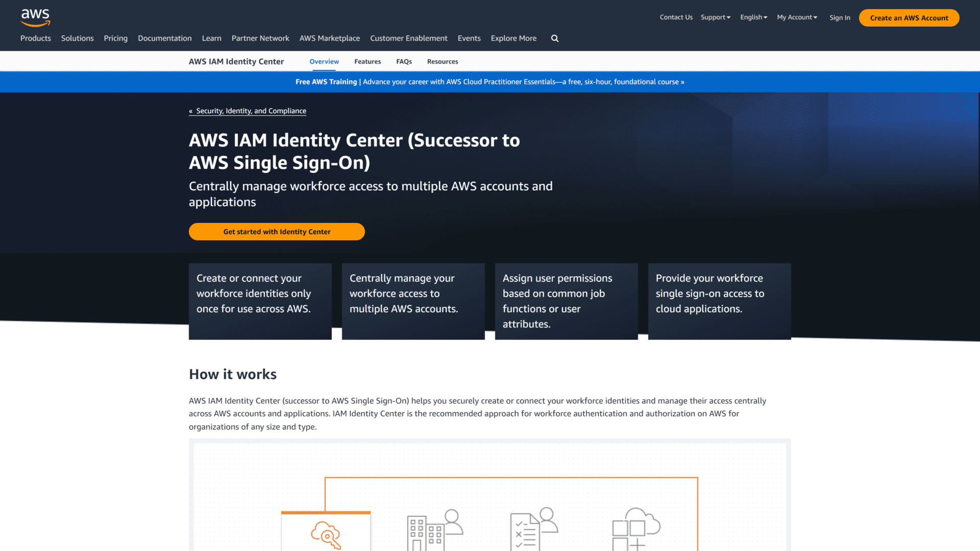Click the Sign In link
Image resolution: width=980 pixels, height=551 pixels.
coord(839,17)
